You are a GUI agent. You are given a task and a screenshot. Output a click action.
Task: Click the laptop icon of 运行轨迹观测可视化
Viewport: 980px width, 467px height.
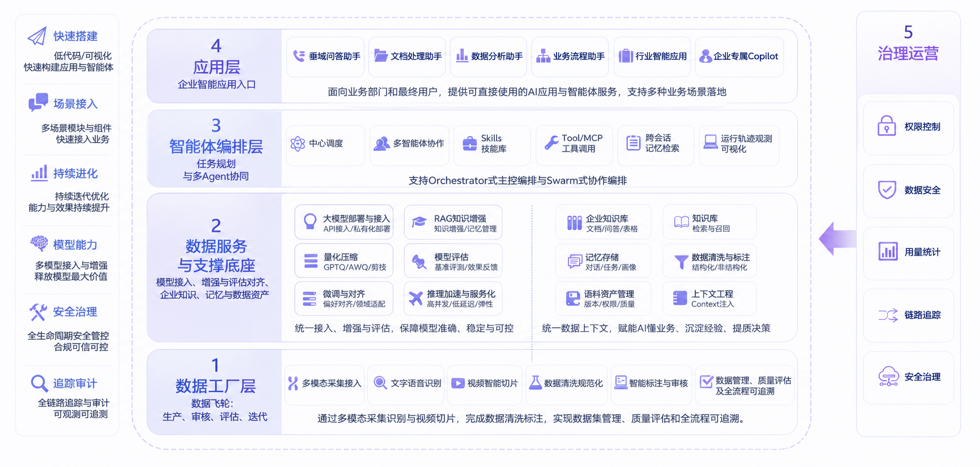coord(710,142)
